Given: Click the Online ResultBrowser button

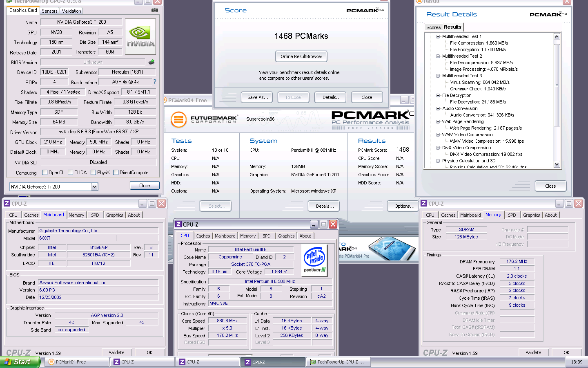Looking at the screenshot, I should [x=301, y=56].
